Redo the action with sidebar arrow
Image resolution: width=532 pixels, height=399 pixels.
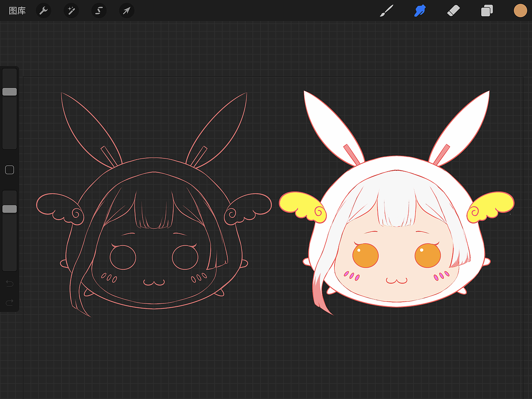click(x=10, y=302)
